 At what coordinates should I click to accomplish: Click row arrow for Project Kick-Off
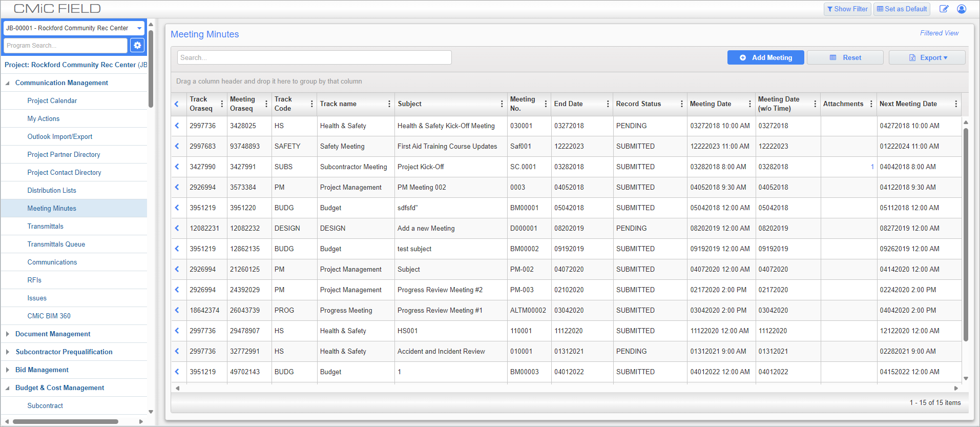coord(177,167)
